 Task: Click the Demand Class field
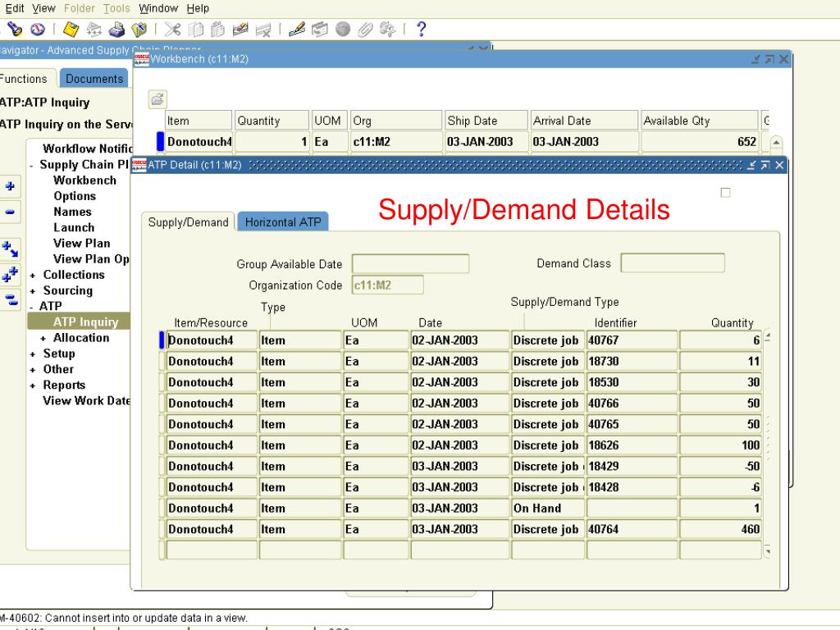point(673,263)
